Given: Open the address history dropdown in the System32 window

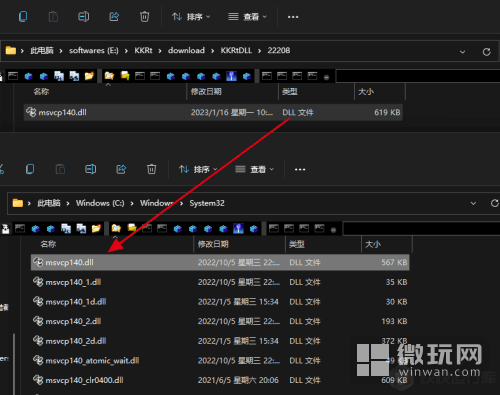Looking at the screenshot, I should (x=473, y=203).
